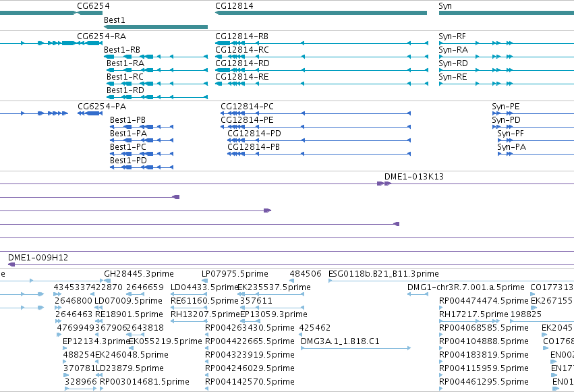The width and height of the screenshot is (574, 392).
Task: Select EST LD23879.5prime
Action: (x=130, y=368)
